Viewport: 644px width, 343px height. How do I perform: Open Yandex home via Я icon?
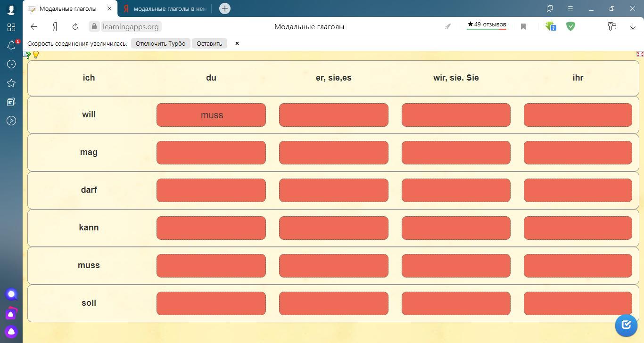coord(55,27)
